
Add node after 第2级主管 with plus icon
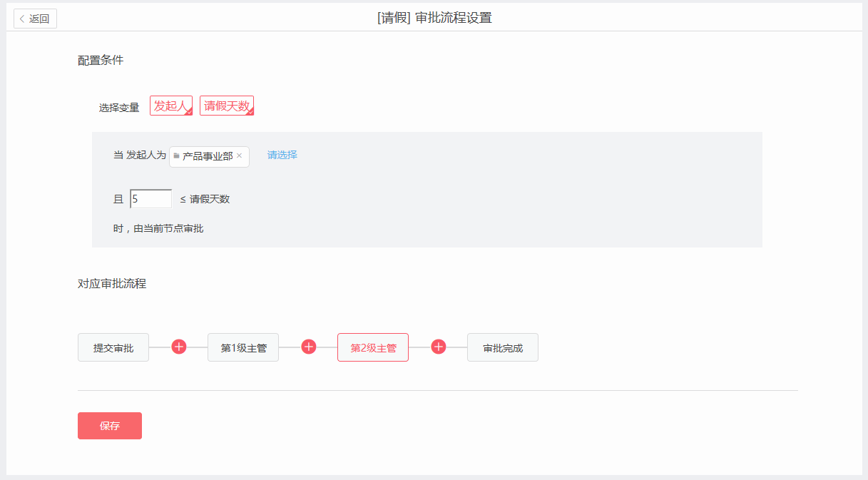[x=439, y=347]
